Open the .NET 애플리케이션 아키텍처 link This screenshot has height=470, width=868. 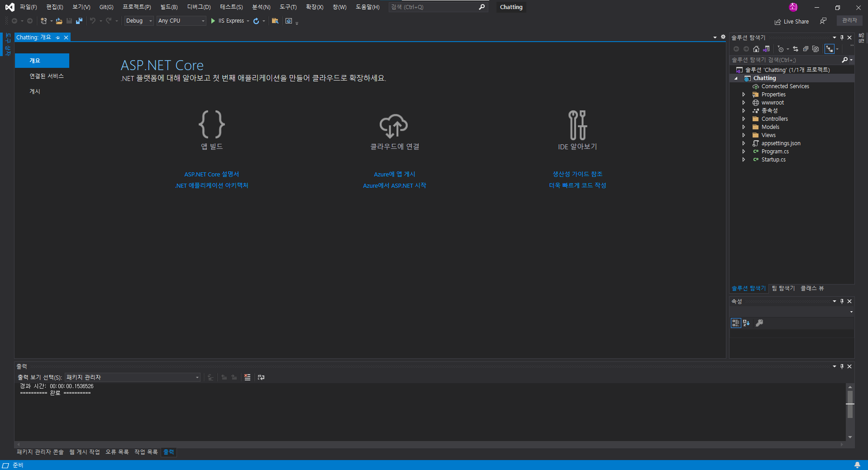click(x=212, y=185)
